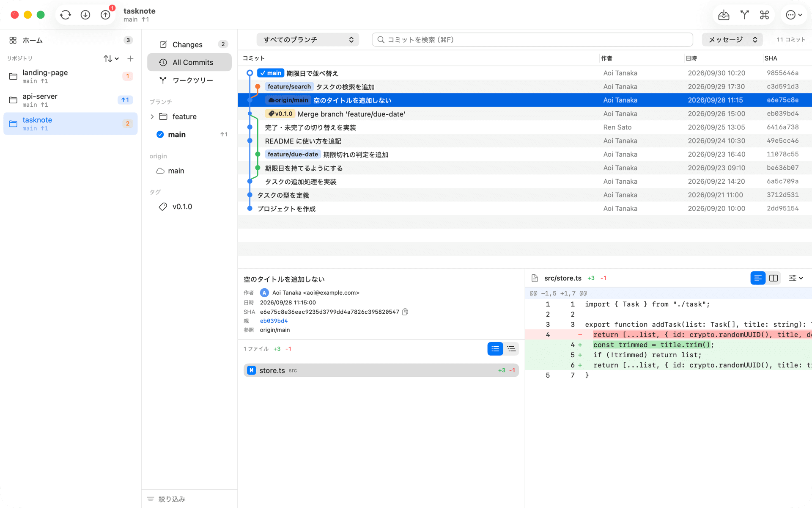
Task: Select the api-server repository
Action: (x=70, y=100)
